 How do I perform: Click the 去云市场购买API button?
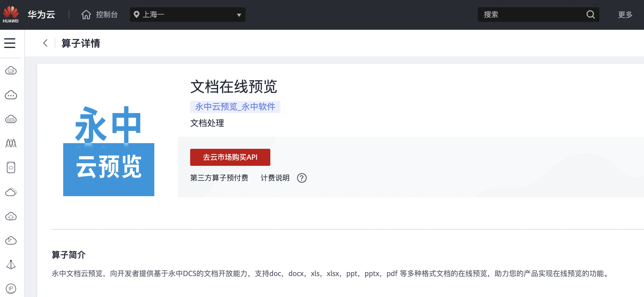click(x=230, y=157)
